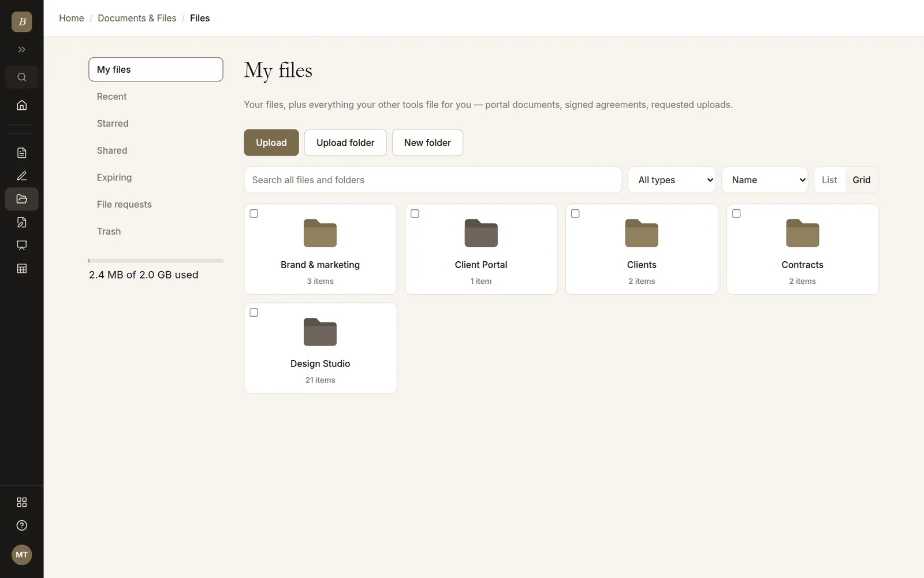Open the Client Portal folder icon

point(481,233)
